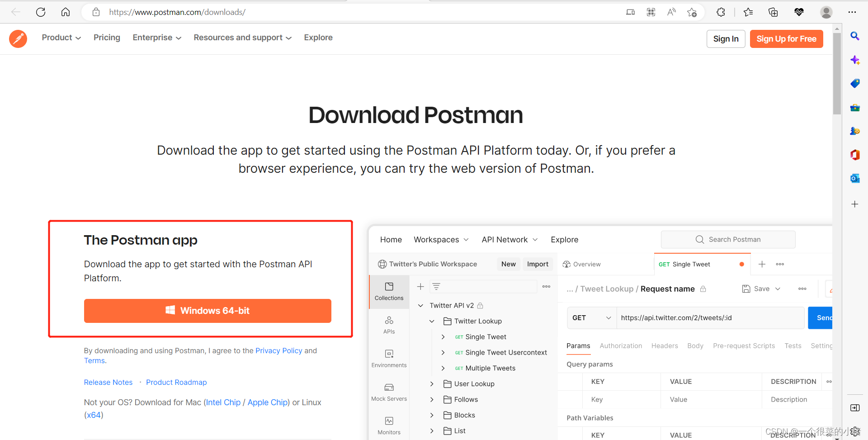Reload the page with the refresh icon
868x440 pixels.
click(x=41, y=12)
